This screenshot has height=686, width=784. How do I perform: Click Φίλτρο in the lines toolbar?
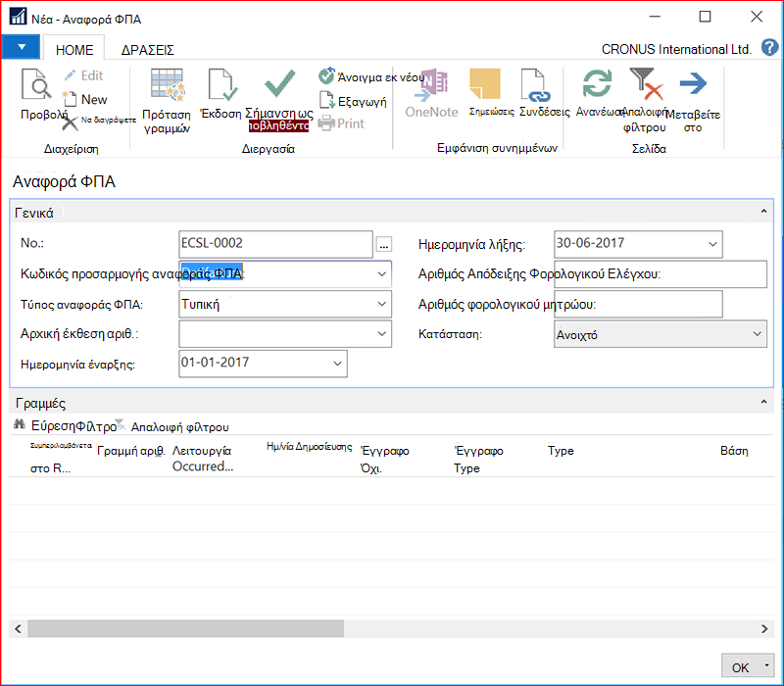(94, 426)
